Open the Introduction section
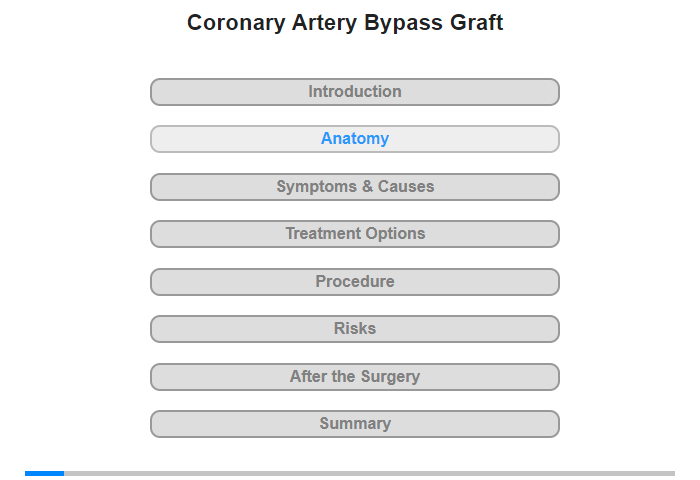 click(x=355, y=92)
